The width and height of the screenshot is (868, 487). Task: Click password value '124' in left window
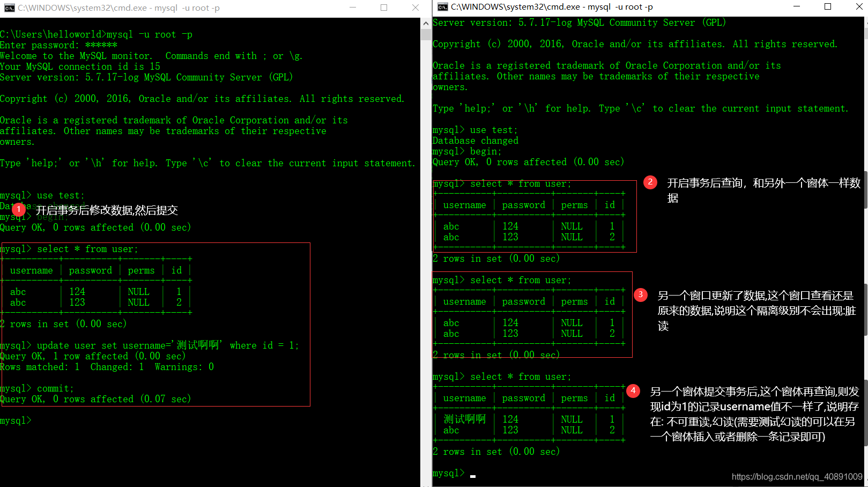[x=77, y=292]
